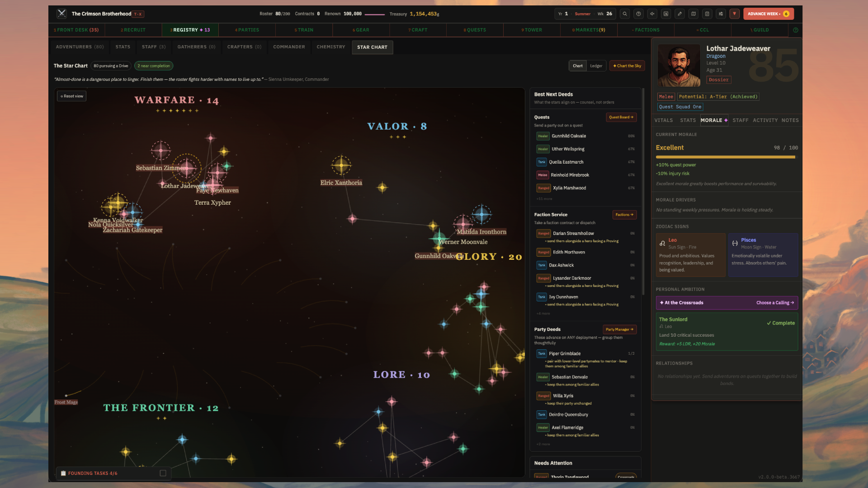The width and height of the screenshot is (868, 488).
Task: Click the Renown progress bar
Action: pos(374,14)
